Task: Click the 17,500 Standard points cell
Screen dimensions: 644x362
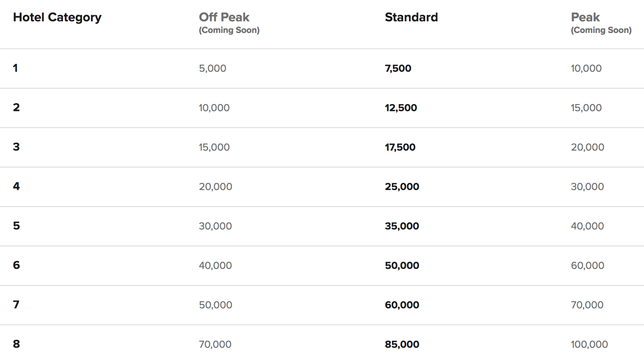Action: 400,147
